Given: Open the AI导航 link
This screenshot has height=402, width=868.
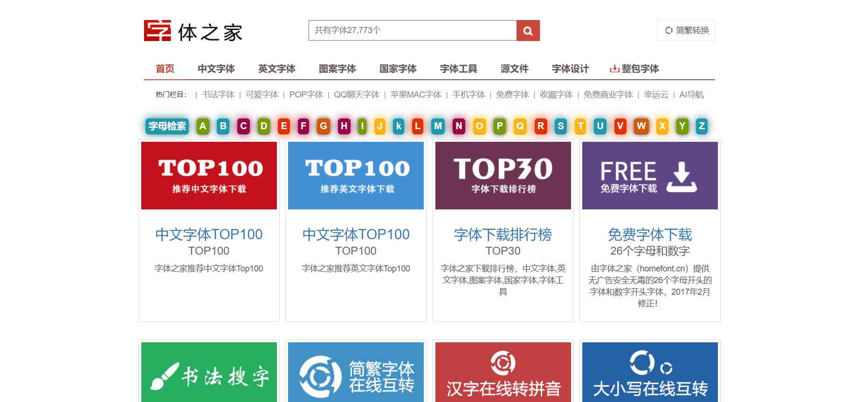Looking at the screenshot, I should pyautogui.click(x=691, y=95).
